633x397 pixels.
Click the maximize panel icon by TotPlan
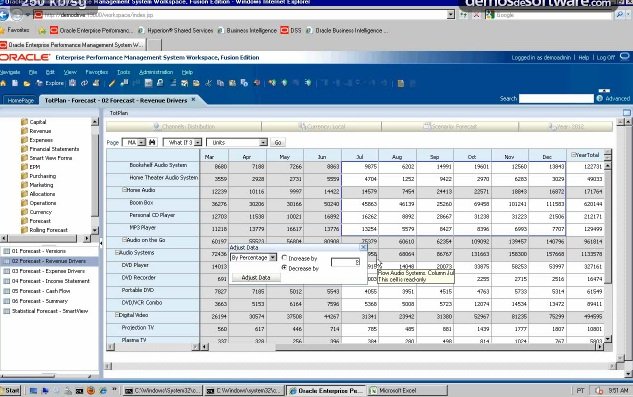[627, 113]
